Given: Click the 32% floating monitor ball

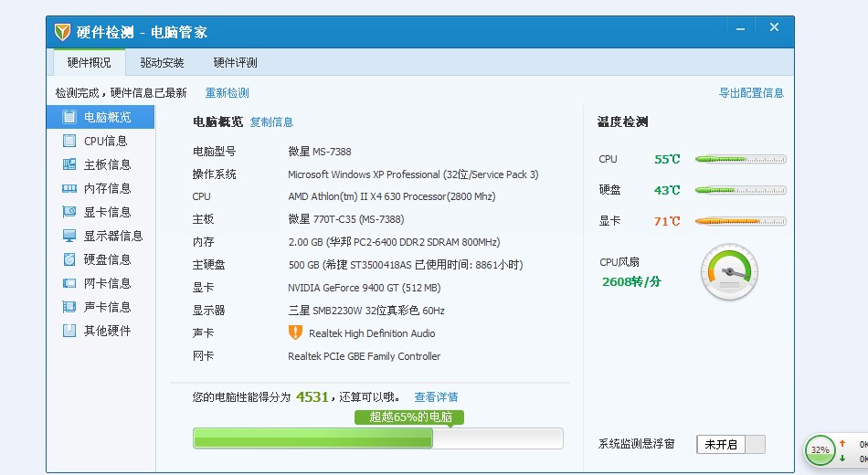Looking at the screenshot, I should (x=820, y=449).
